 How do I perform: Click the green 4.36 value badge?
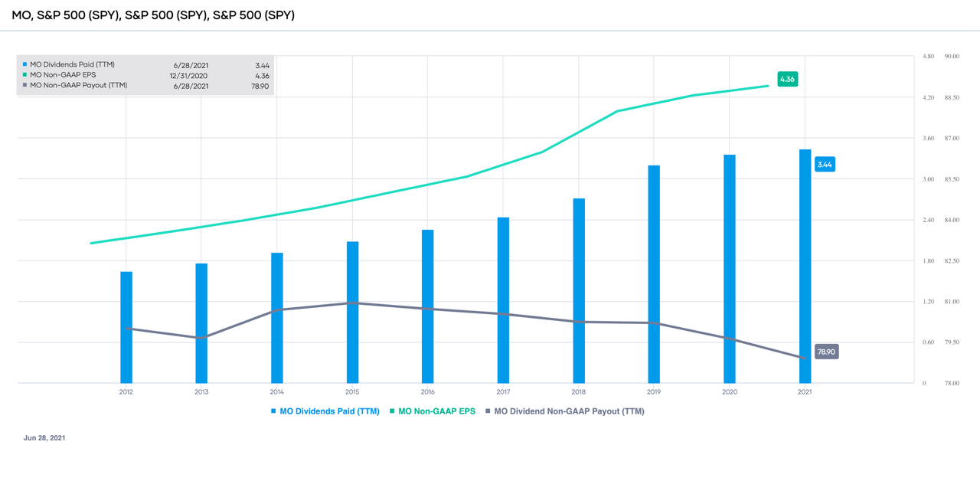(x=788, y=79)
